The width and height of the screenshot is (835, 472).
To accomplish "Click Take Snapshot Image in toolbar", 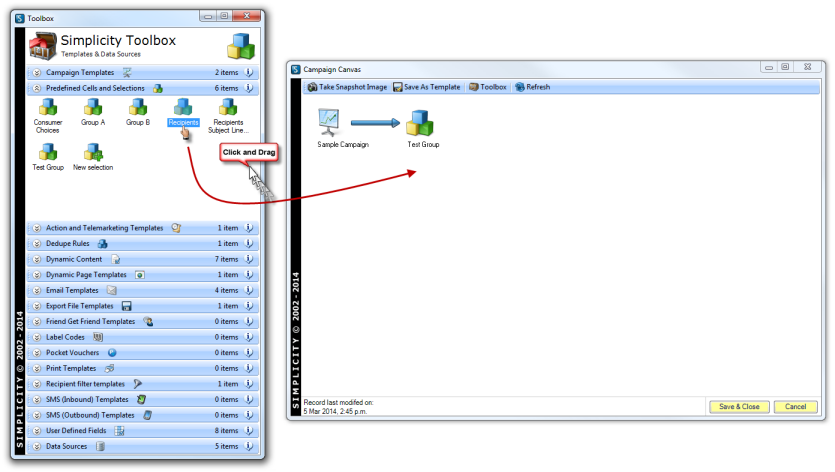I will (x=347, y=87).
